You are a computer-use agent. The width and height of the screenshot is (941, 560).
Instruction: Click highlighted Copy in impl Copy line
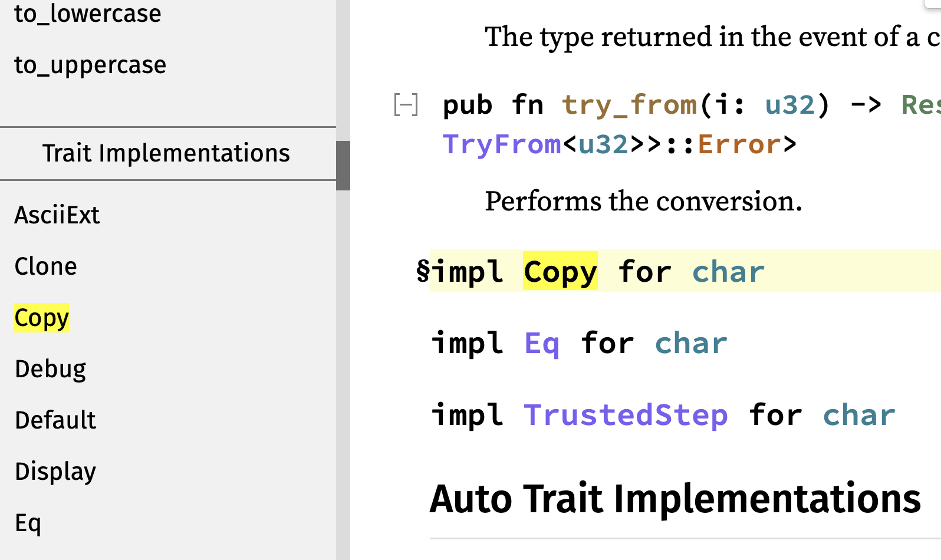pos(560,272)
